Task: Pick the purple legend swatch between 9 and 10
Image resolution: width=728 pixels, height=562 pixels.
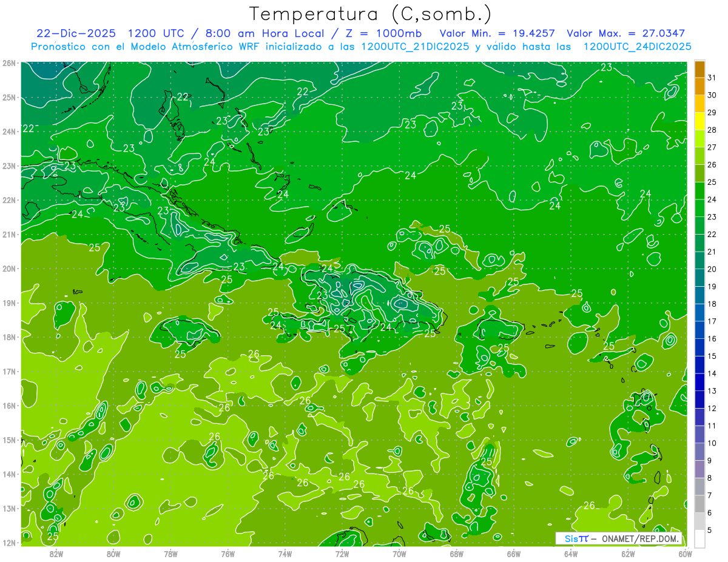Action: point(699,452)
